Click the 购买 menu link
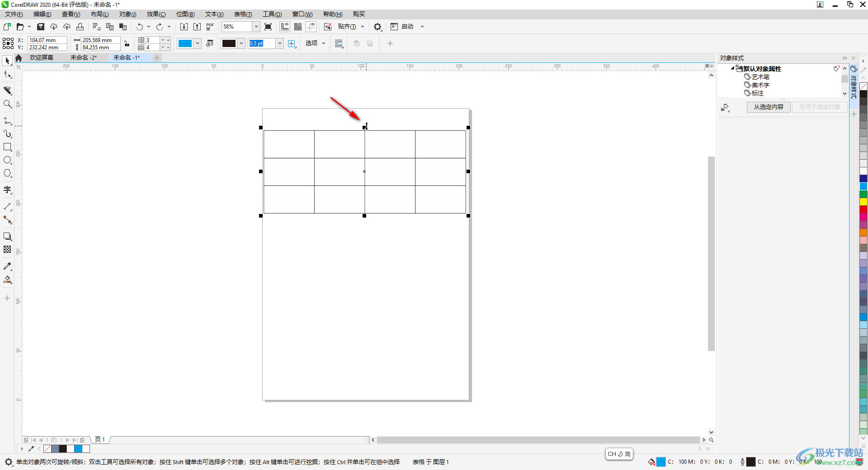This screenshot has width=868, height=470. [359, 14]
